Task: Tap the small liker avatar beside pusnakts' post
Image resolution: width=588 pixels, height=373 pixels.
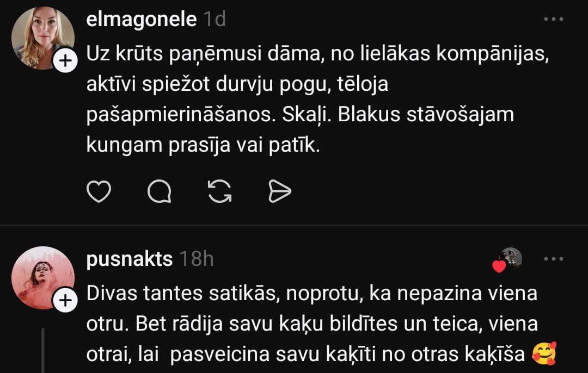Action: [511, 258]
